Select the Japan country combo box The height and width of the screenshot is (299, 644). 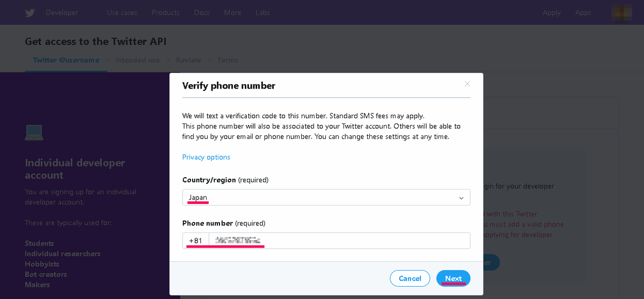click(x=326, y=198)
